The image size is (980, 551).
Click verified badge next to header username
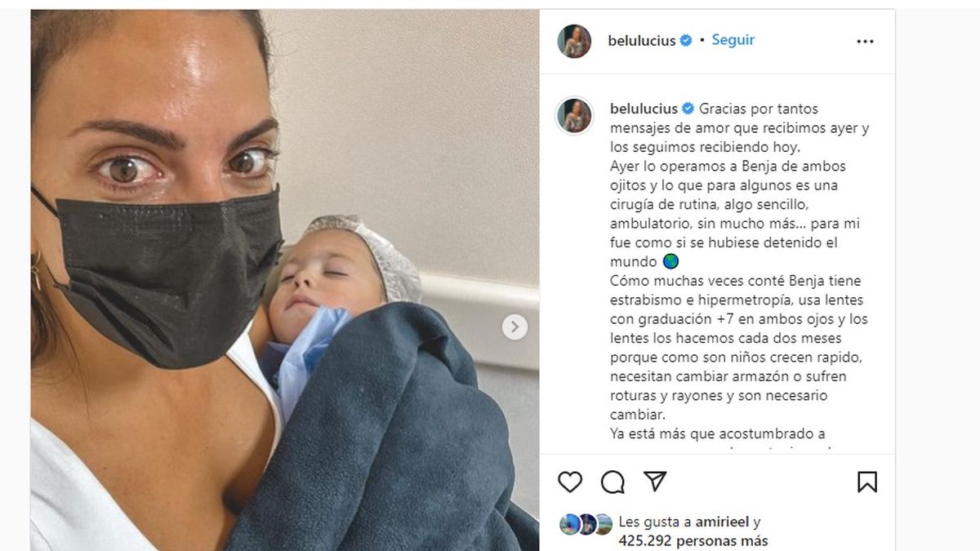click(686, 41)
